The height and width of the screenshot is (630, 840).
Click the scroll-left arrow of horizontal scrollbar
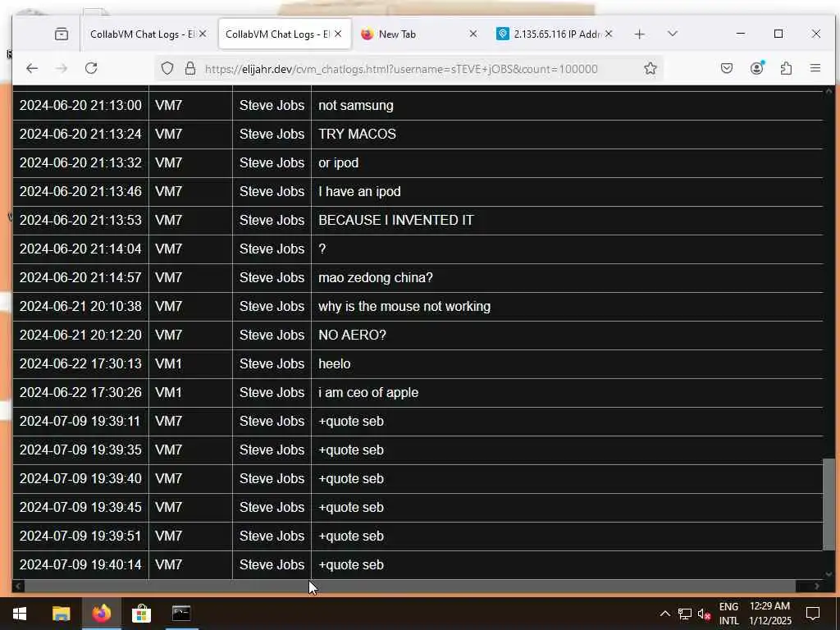pyautogui.click(x=18, y=586)
